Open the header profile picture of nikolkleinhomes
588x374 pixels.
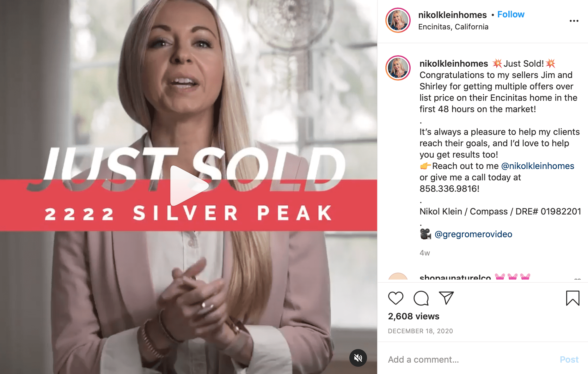click(x=398, y=21)
